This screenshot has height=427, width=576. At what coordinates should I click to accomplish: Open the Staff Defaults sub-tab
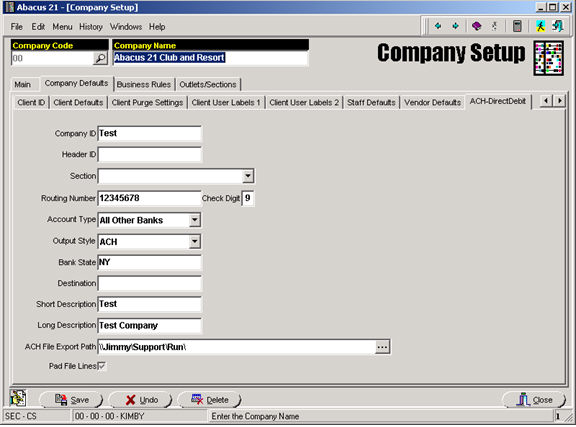click(x=371, y=103)
